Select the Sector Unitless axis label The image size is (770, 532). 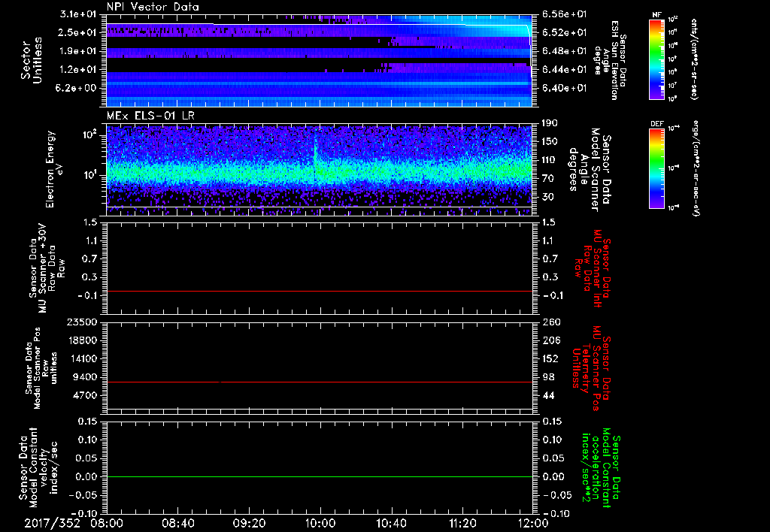(x=30, y=62)
